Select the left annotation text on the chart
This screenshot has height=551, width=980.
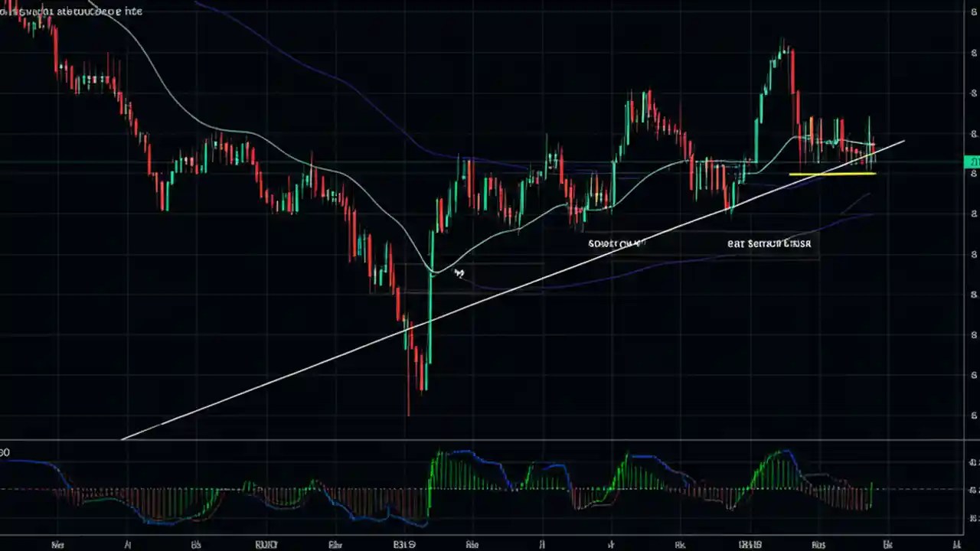[616, 243]
